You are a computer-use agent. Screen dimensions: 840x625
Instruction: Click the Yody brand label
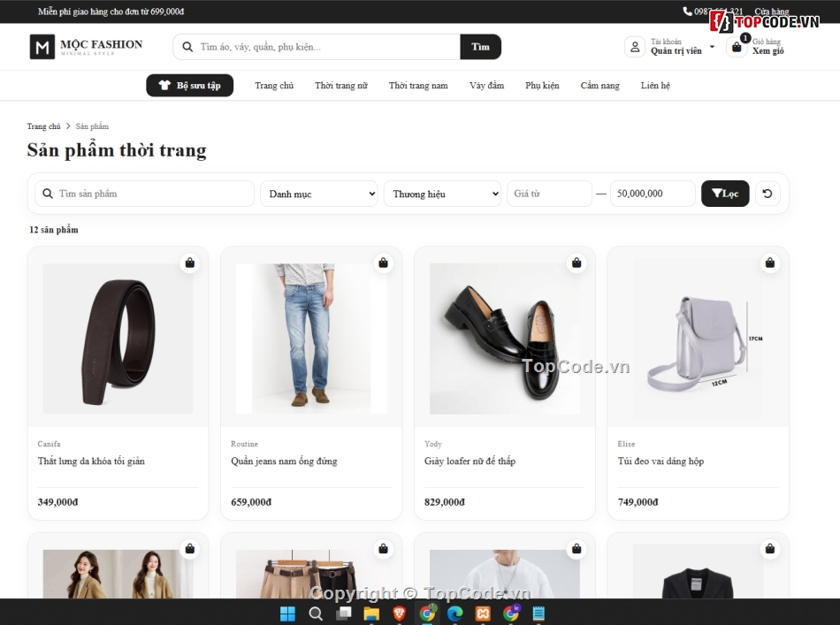coord(433,444)
